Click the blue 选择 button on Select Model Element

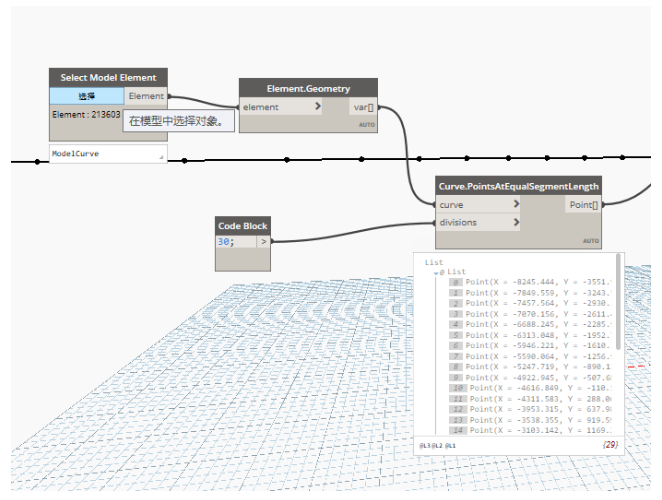(x=86, y=96)
